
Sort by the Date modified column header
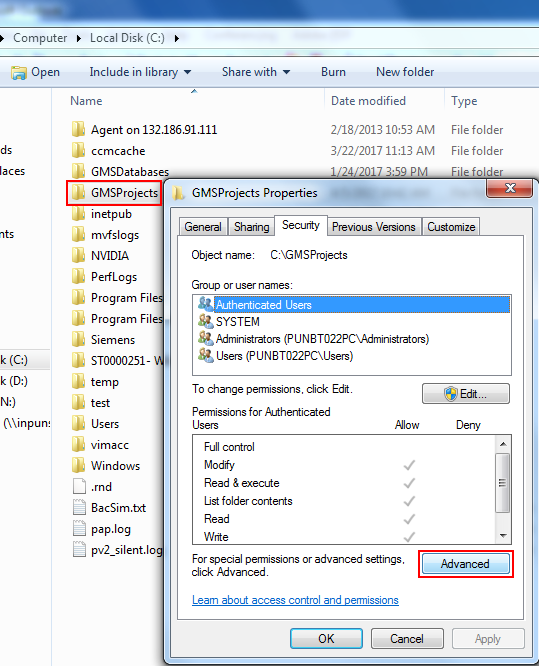click(368, 101)
